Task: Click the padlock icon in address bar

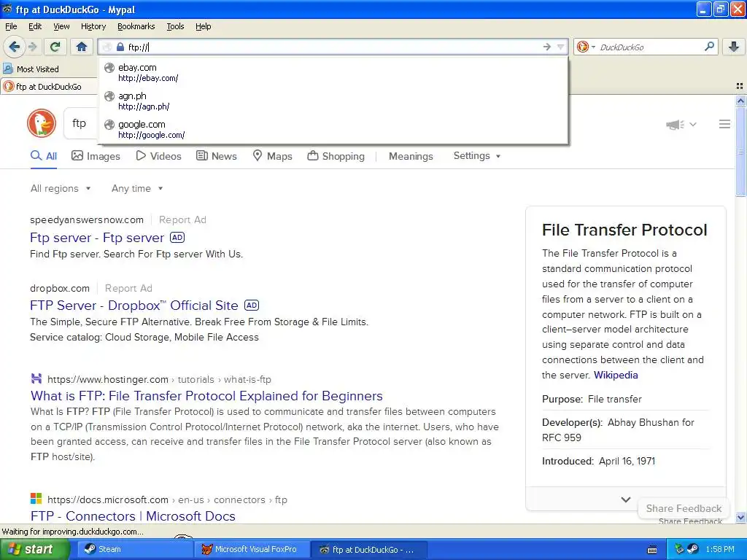Action: [120, 47]
